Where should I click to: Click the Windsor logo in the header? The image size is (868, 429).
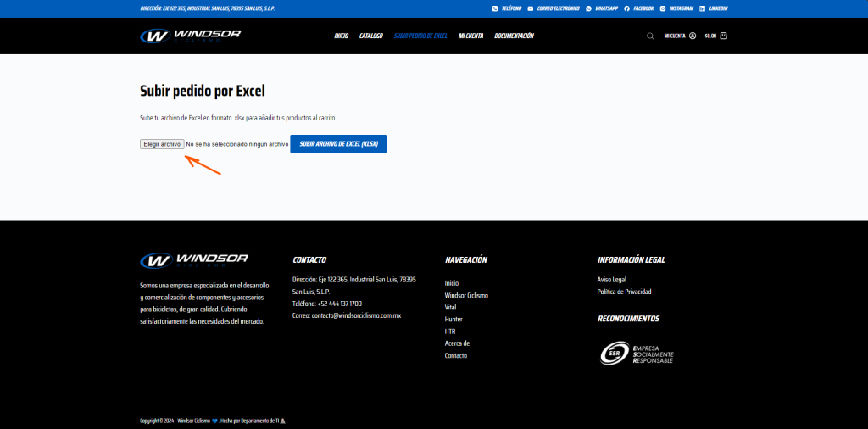click(191, 36)
